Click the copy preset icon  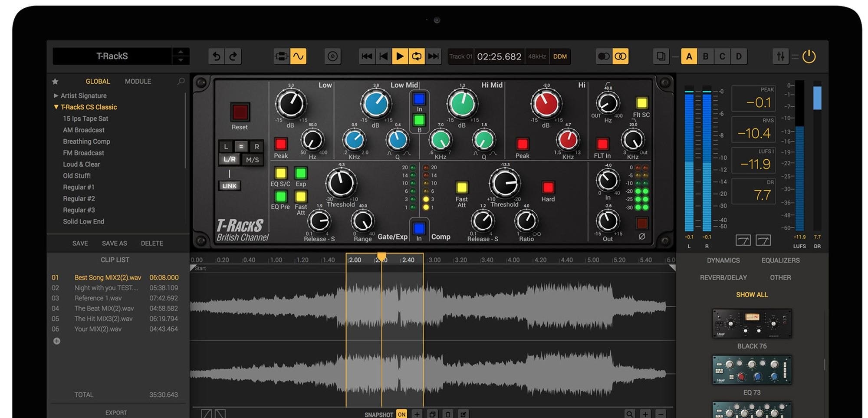tap(661, 56)
